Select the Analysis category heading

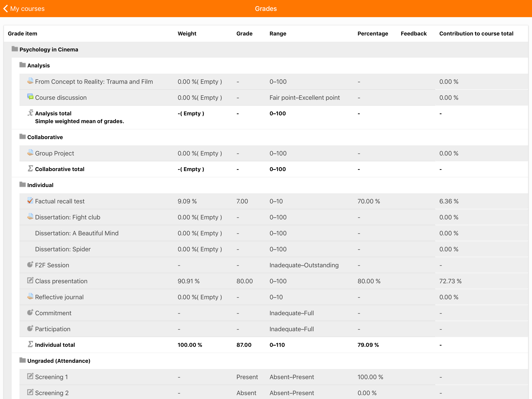(39, 65)
